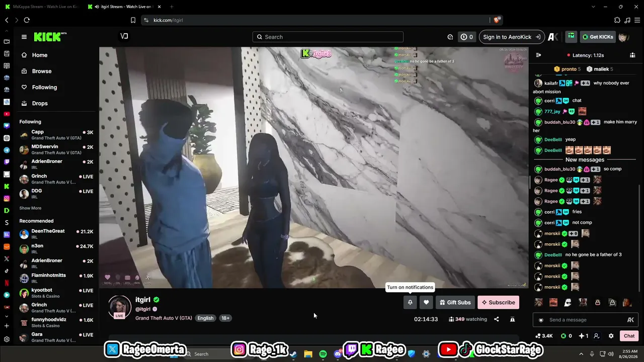Open YouTube in browser sidebar
This screenshot has width=644, height=362.
click(x=7, y=114)
